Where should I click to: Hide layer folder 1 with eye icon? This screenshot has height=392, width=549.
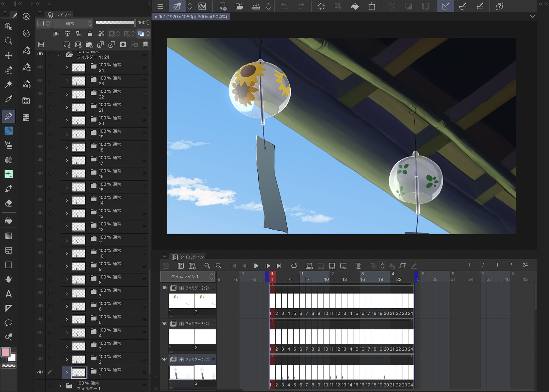(x=40, y=372)
